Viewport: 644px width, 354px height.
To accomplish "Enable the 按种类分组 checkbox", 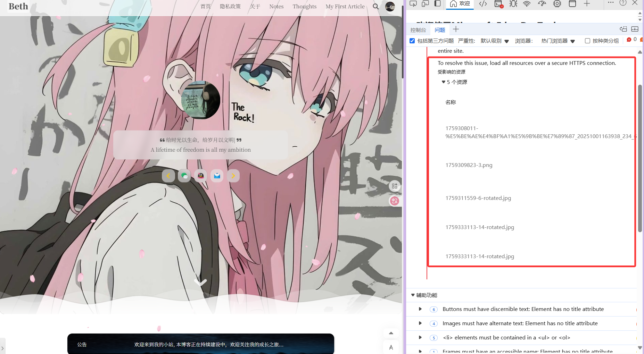I will 587,41.
